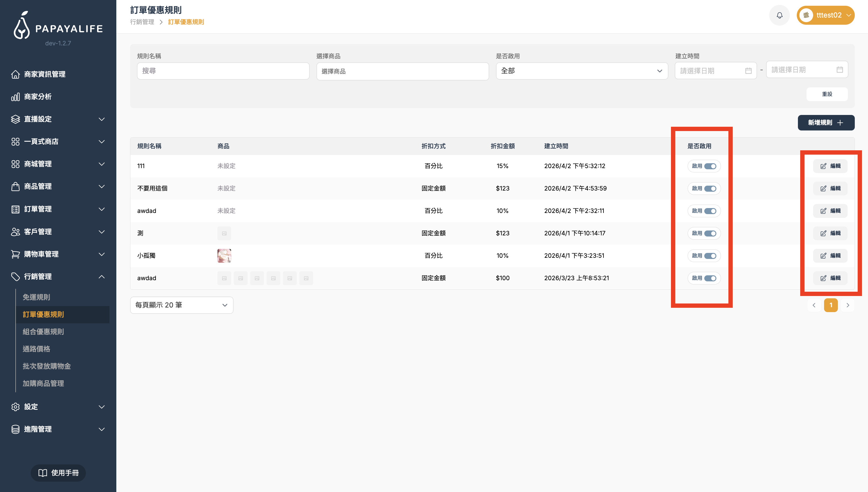Select 免運規則 in sidebar submenu

point(36,297)
